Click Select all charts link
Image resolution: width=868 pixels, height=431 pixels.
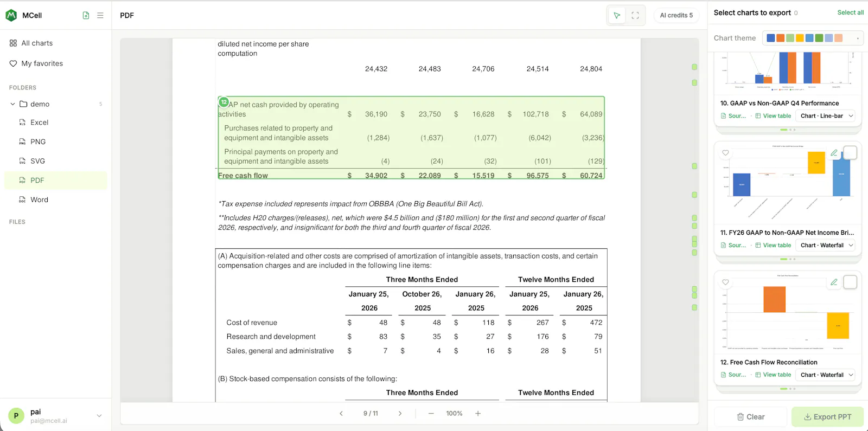click(x=850, y=12)
